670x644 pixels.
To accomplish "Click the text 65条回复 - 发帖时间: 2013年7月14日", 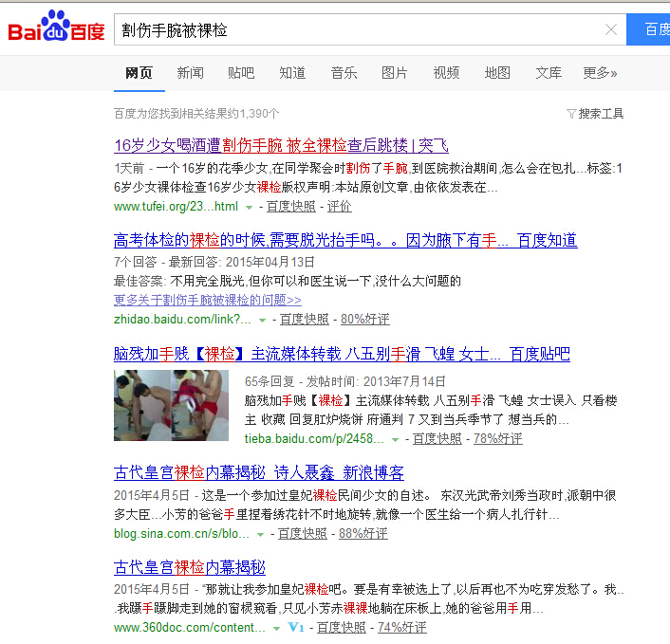I will coord(345,381).
